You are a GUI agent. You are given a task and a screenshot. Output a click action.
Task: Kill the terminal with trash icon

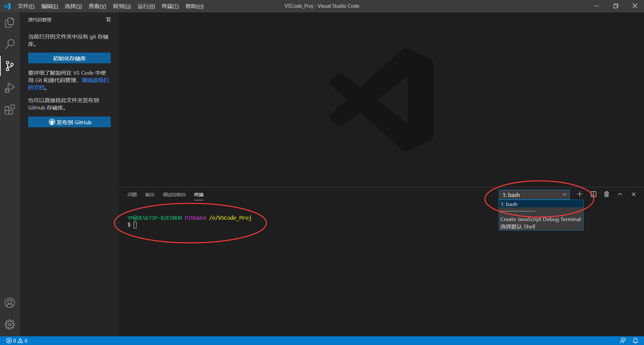pos(606,194)
